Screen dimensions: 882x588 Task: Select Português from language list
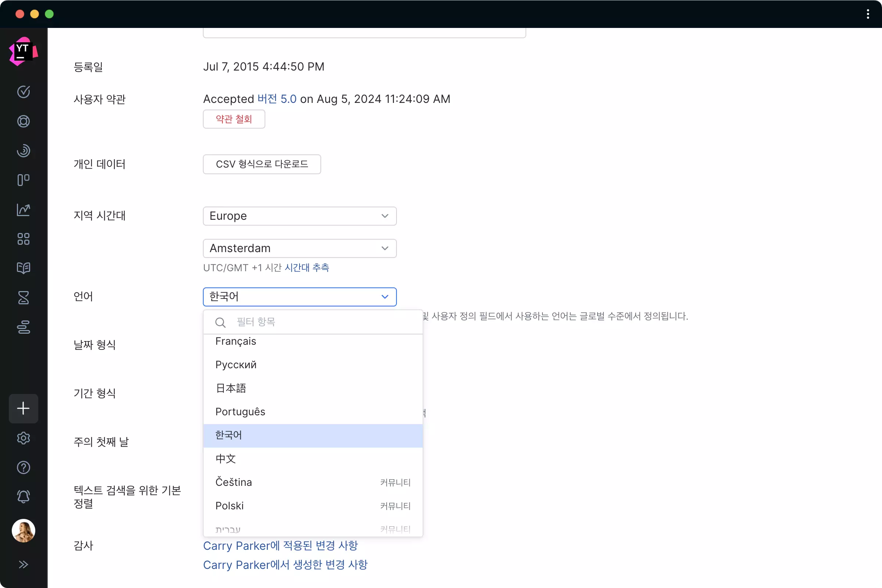click(x=240, y=412)
